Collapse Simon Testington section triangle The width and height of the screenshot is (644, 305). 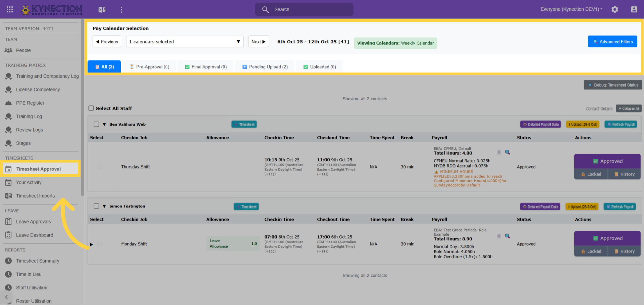104,206
